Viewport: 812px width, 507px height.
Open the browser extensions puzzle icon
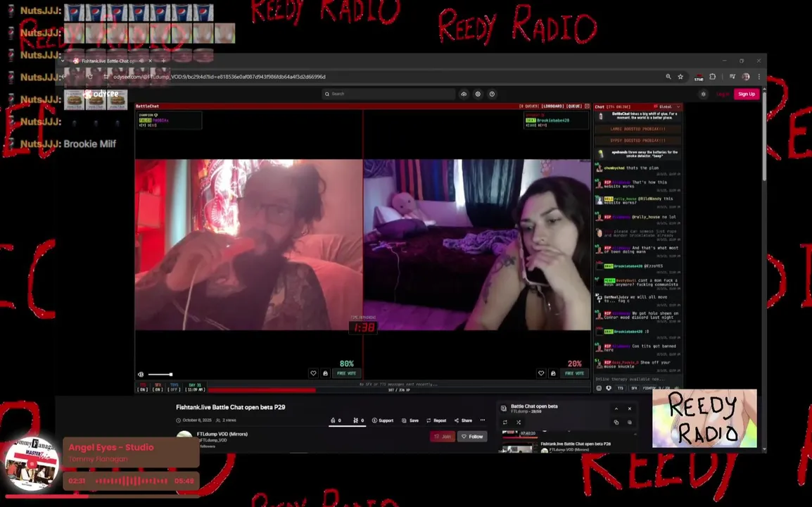click(x=713, y=77)
